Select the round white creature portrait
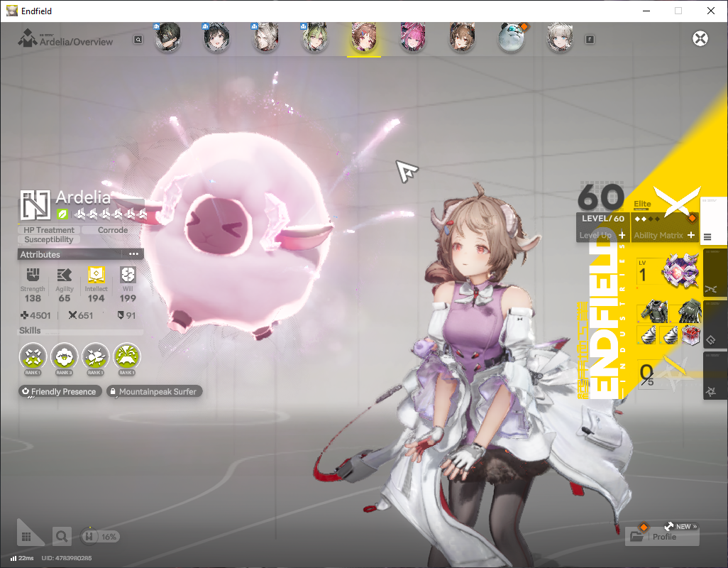The width and height of the screenshot is (728, 568). point(511,37)
